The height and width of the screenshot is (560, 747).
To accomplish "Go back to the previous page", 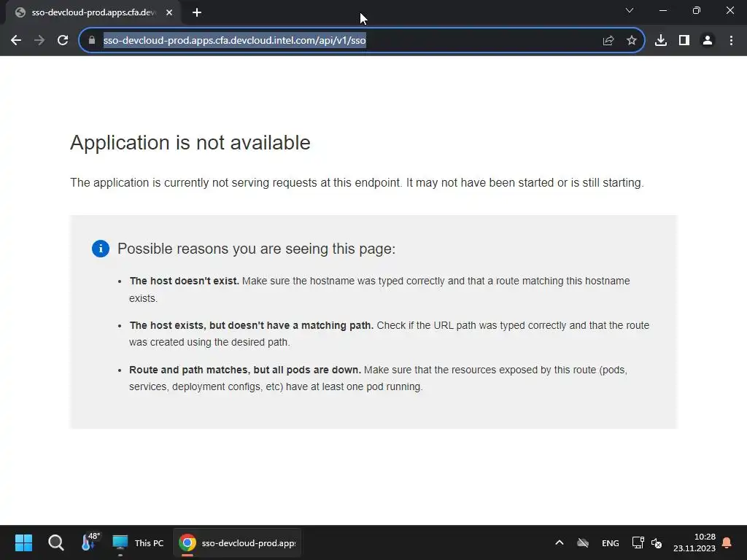I will (x=16, y=41).
